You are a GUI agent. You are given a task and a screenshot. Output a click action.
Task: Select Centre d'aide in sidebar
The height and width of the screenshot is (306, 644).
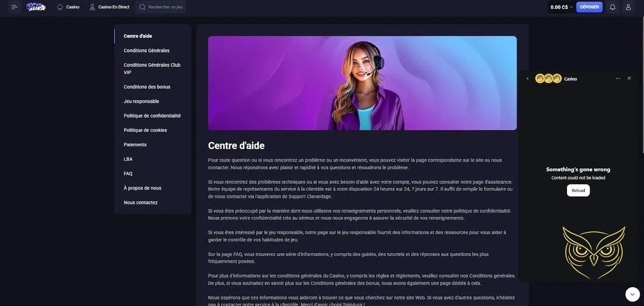point(138,36)
